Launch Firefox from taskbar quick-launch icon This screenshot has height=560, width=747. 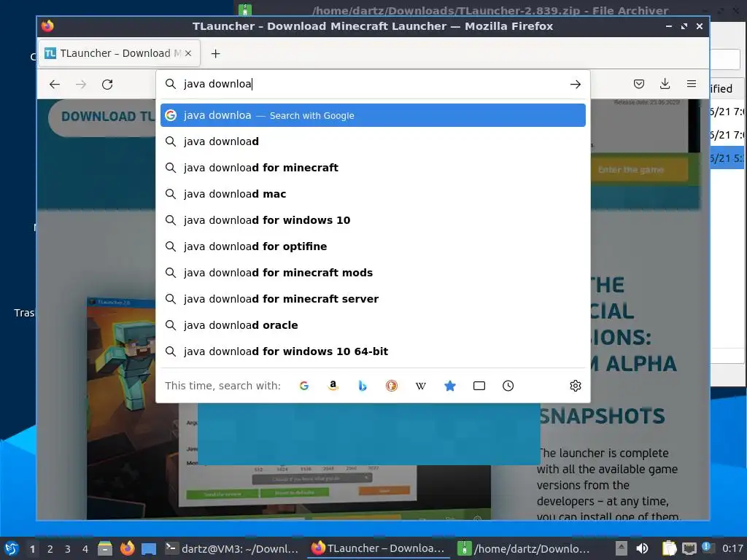pos(127,548)
